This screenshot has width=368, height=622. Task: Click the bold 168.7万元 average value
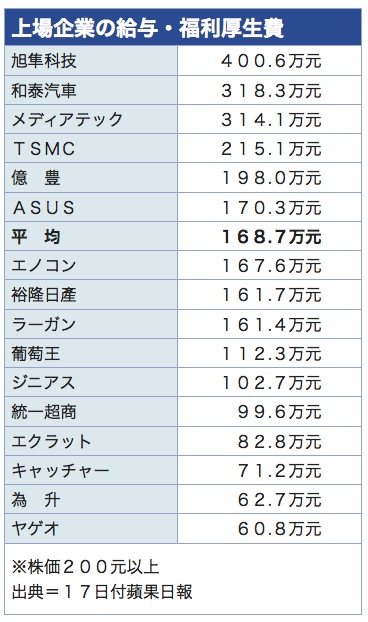point(269,236)
